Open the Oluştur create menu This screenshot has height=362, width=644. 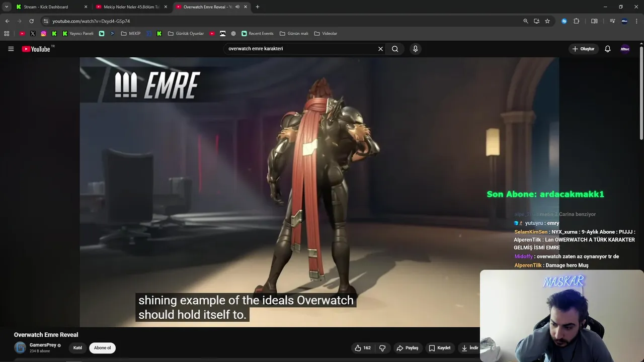[583, 49]
